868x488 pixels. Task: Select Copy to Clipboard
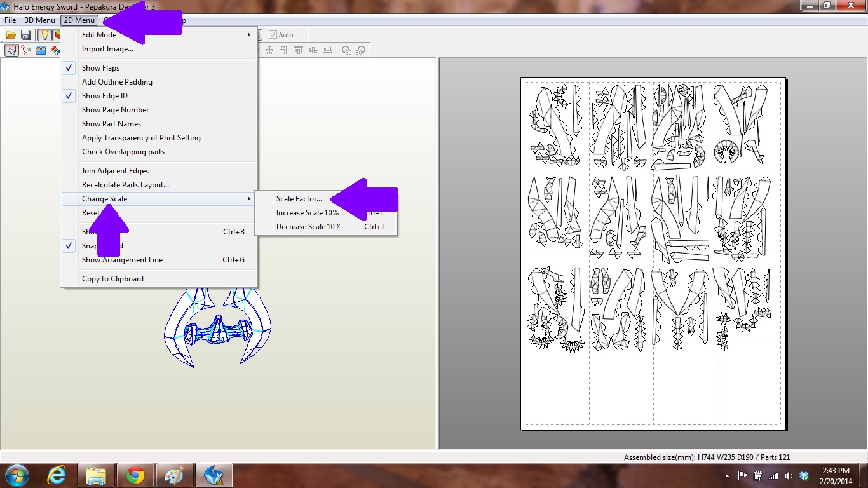tap(159, 279)
